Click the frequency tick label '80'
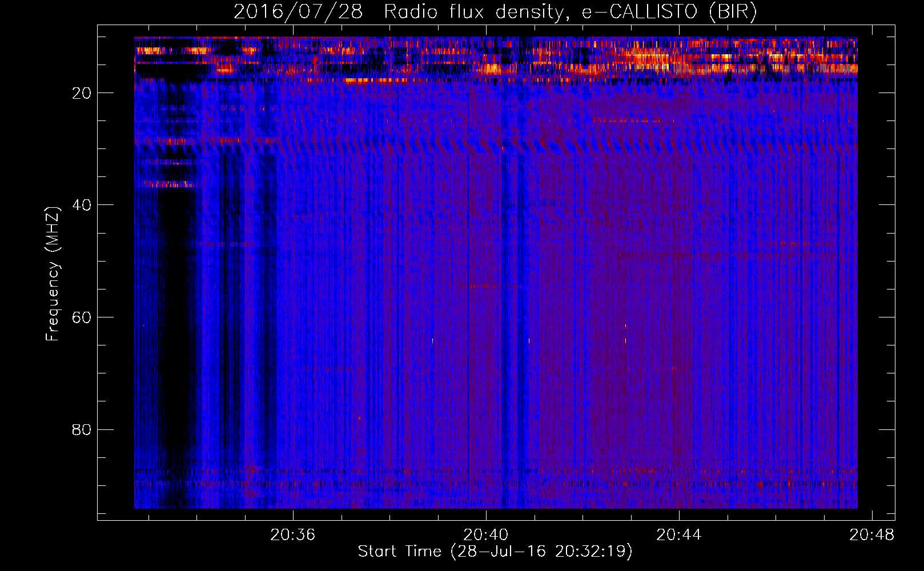This screenshot has height=571, width=924. pyautogui.click(x=82, y=429)
